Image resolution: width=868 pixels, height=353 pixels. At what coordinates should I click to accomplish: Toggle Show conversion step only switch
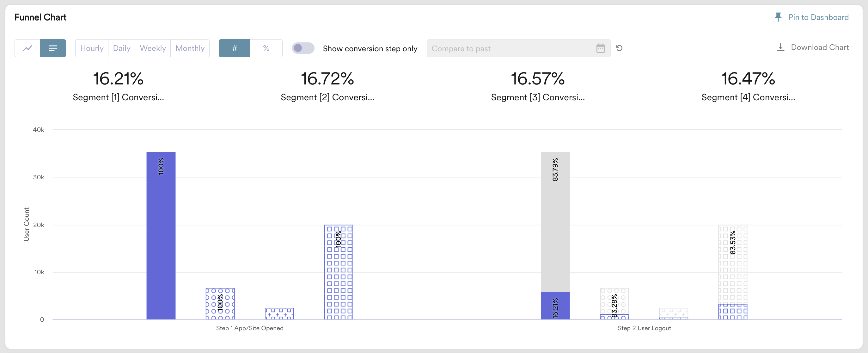pos(303,48)
